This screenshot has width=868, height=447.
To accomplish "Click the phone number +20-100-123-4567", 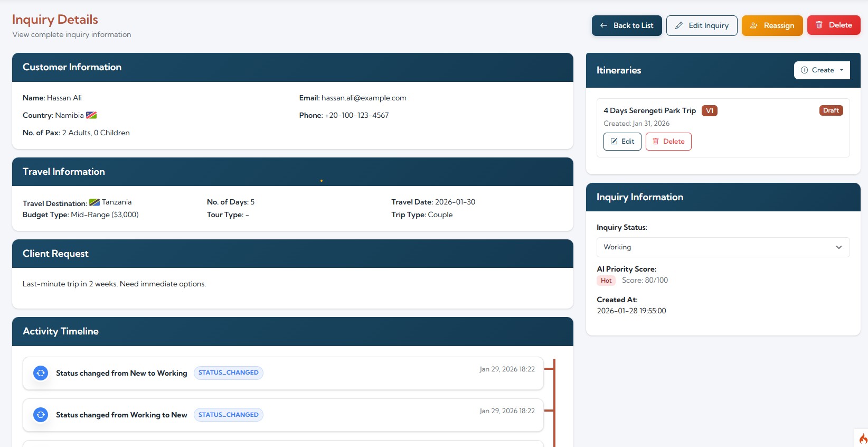I will point(357,115).
